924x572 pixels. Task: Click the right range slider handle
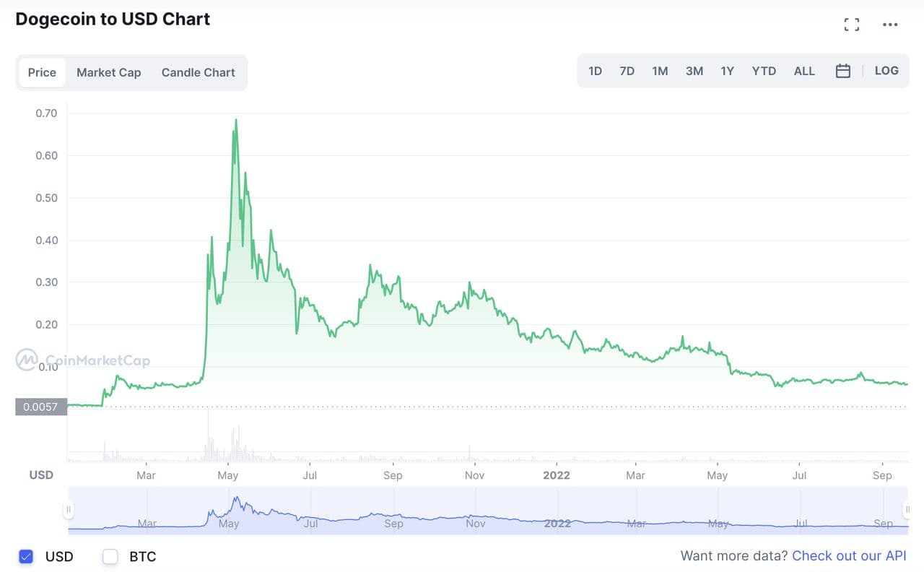tap(907, 510)
